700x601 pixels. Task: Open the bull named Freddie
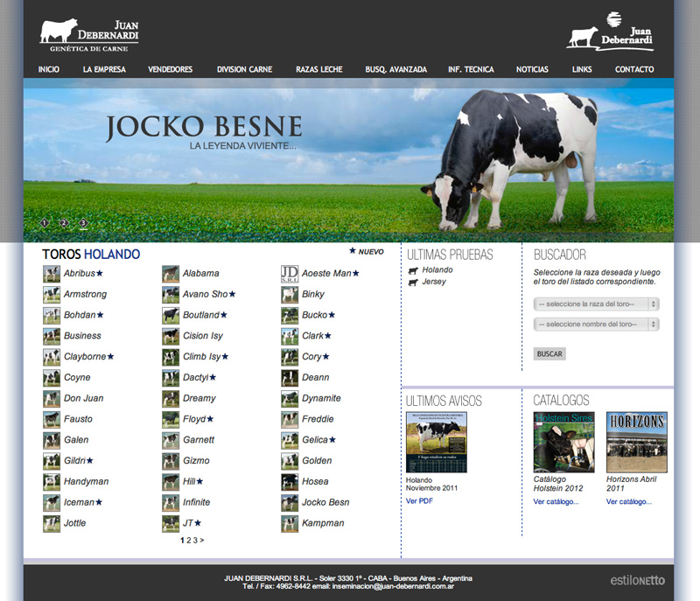click(x=318, y=419)
